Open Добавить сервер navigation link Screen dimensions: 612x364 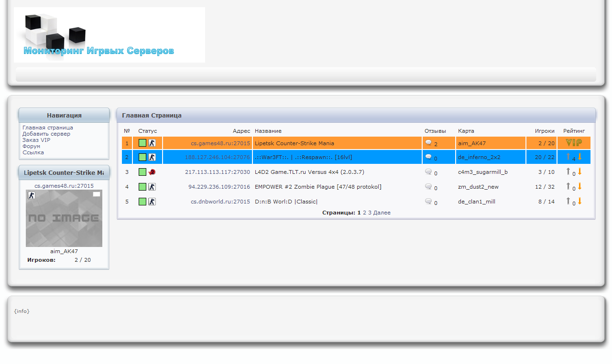click(46, 134)
